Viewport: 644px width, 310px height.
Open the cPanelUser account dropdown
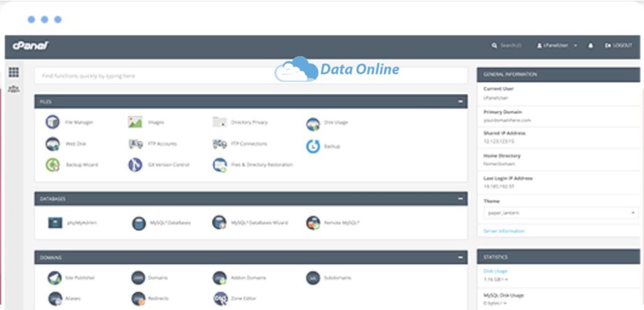point(557,45)
